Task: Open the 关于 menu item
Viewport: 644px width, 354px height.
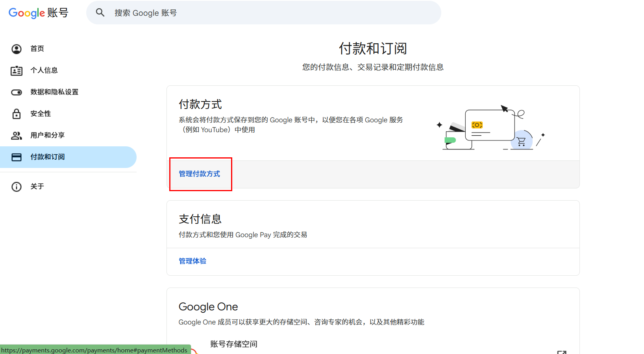Action: 68,186
